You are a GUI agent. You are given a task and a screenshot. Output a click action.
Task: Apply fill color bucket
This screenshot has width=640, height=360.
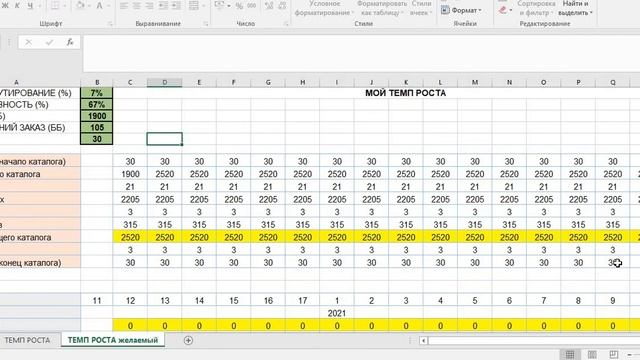click(x=80, y=6)
